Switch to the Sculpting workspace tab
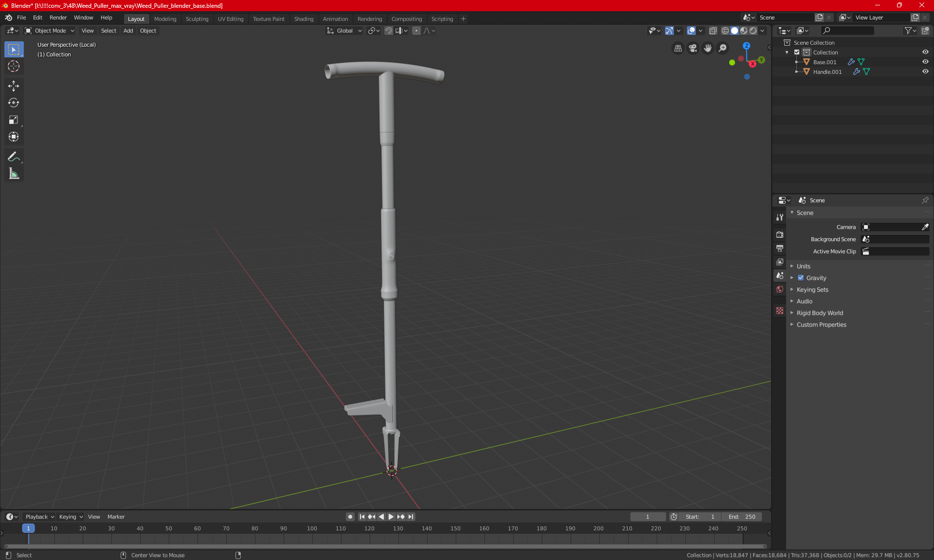The width and height of the screenshot is (934, 560). tap(197, 19)
